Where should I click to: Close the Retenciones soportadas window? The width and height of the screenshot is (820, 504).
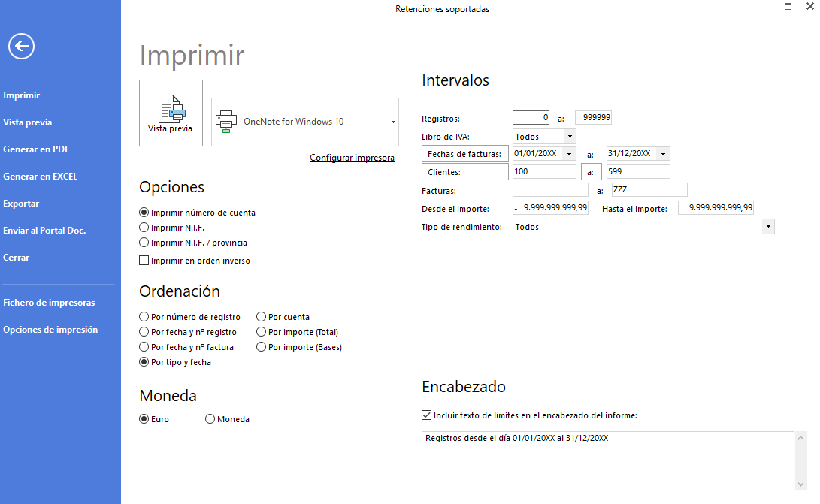click(810, 6)
